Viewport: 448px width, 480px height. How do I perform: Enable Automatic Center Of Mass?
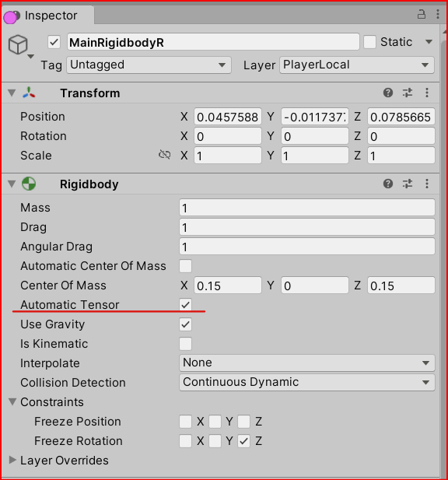185,266
